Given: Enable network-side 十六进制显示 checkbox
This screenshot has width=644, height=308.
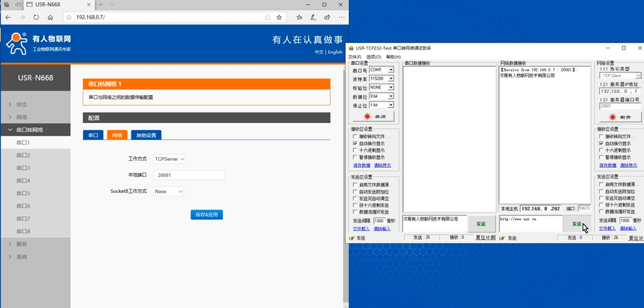Looking at the screenshot, I should coord(601,150).
